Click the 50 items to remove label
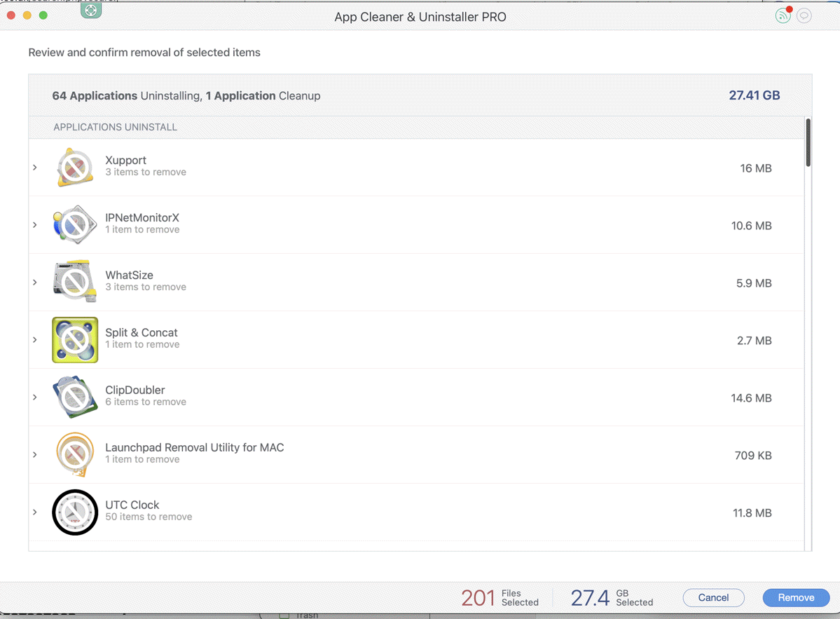The width and height of the screenshot is (840, 619). click(x=149, y=517)
